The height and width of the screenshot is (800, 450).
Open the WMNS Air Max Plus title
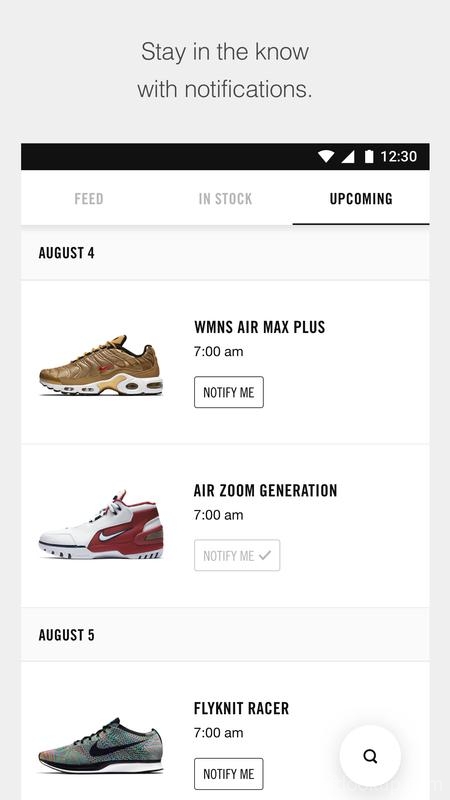(x=260, y=327)
